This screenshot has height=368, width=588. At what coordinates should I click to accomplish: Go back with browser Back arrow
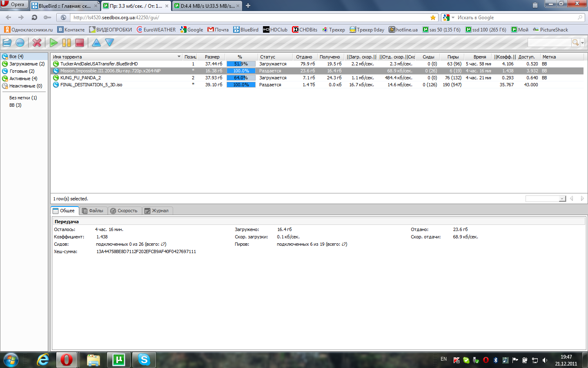coord(9,18)
